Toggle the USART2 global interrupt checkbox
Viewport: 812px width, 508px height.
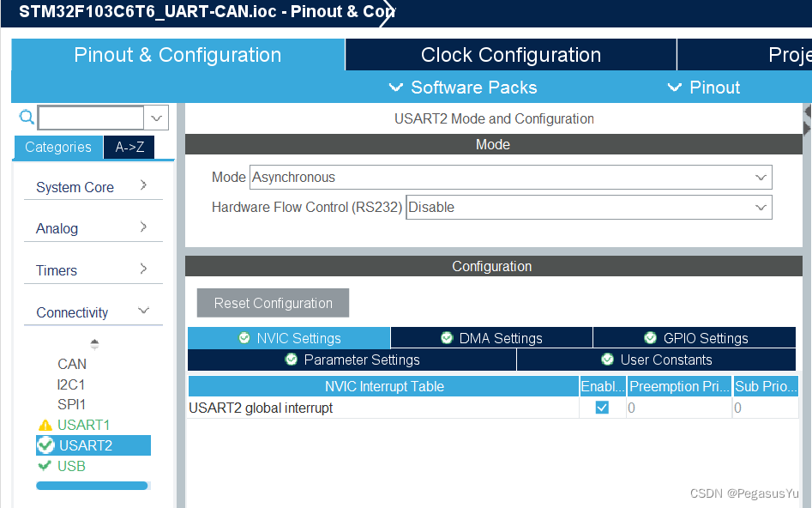(x=602, y=408)
